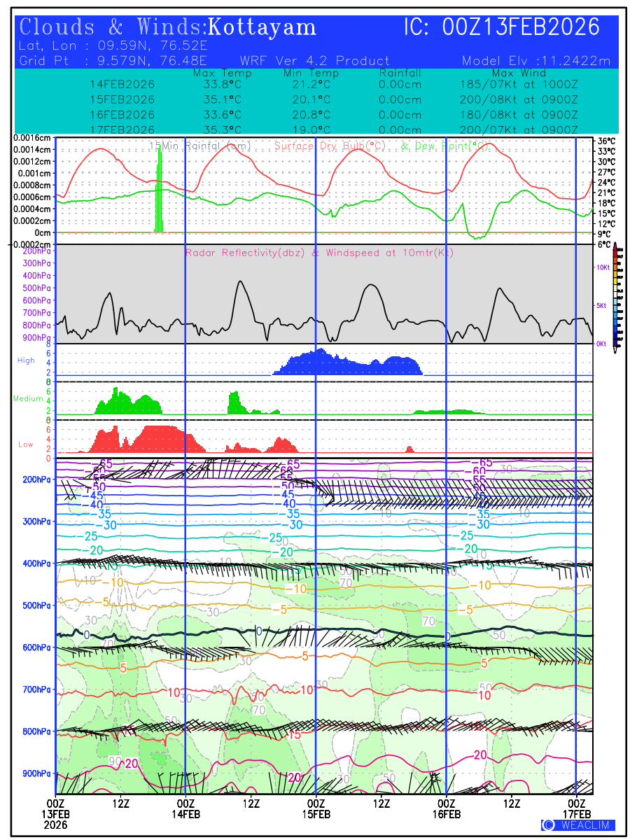Click the 'Clouds & Winds:Kottayam' title

click(x=168, y=28)
